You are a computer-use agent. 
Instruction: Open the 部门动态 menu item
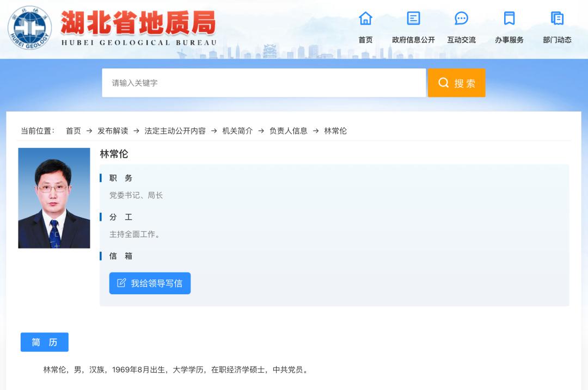558,40
